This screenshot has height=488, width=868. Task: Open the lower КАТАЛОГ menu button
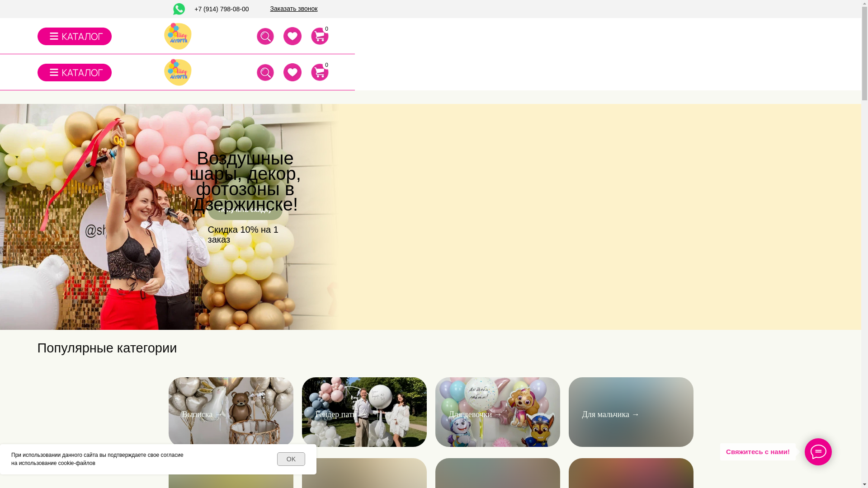pos(75,72)
